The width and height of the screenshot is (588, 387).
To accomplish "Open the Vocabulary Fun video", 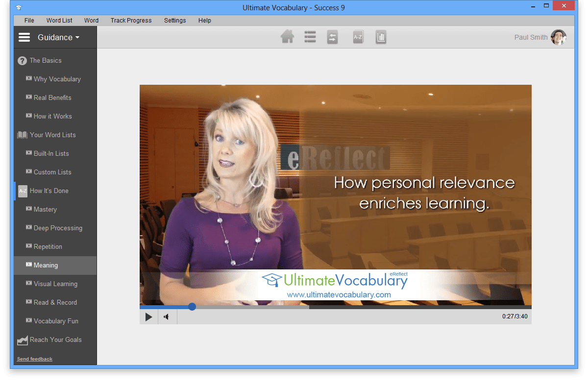I will click(x=55, y=321).
